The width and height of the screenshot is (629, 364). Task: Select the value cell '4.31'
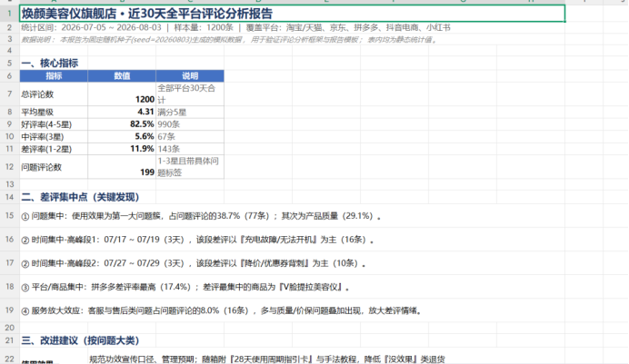click(122, 113)
